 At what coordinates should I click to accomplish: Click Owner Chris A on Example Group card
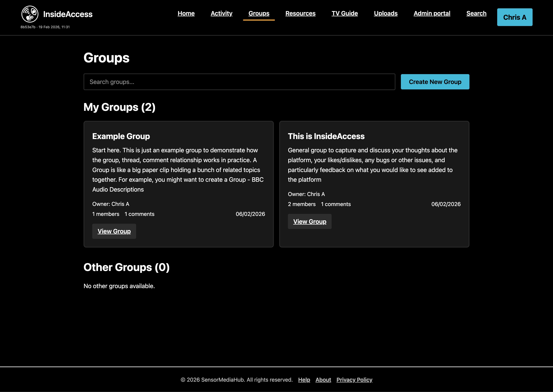tap(111, 204)
